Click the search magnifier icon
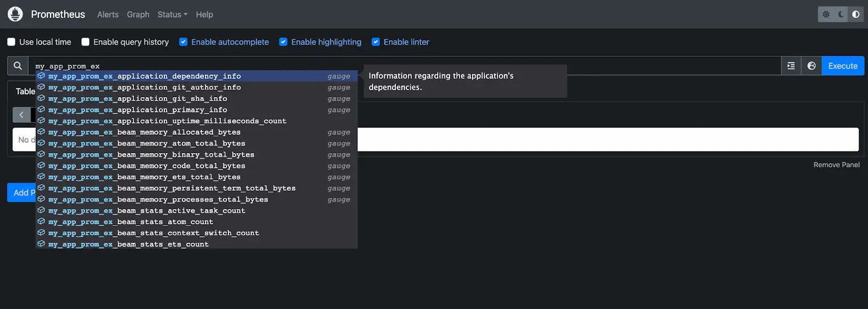 [x=18, y=66]
